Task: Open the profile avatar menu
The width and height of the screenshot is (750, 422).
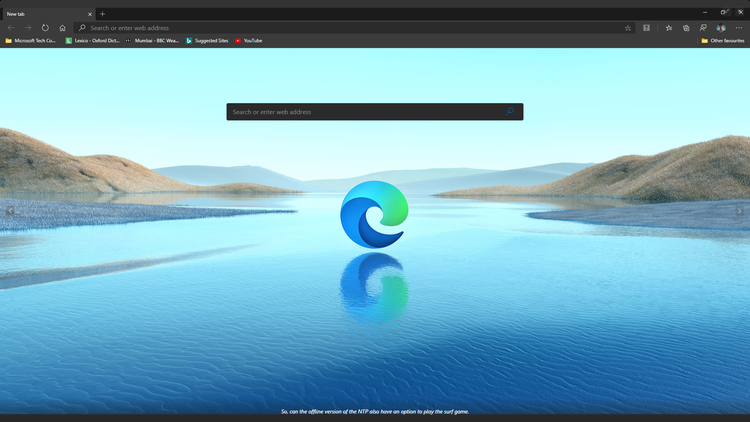Action: pos(721,28)
